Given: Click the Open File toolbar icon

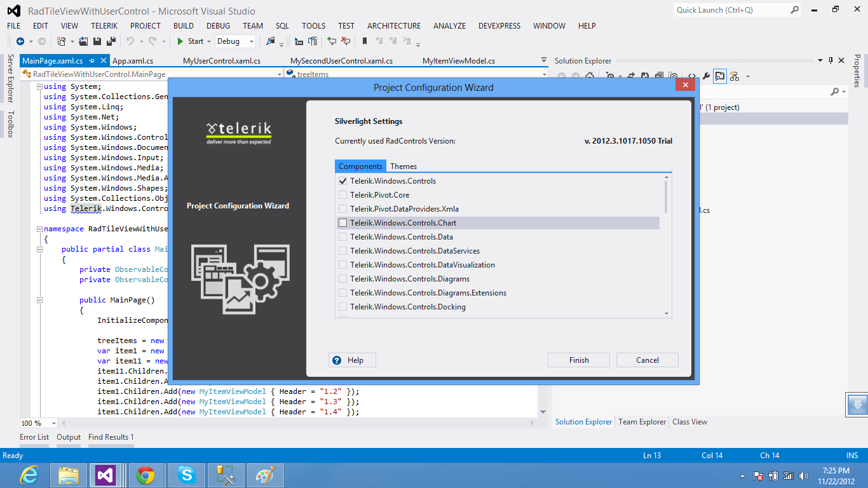Looking at the screenshot, I should [x=83, y=41].
